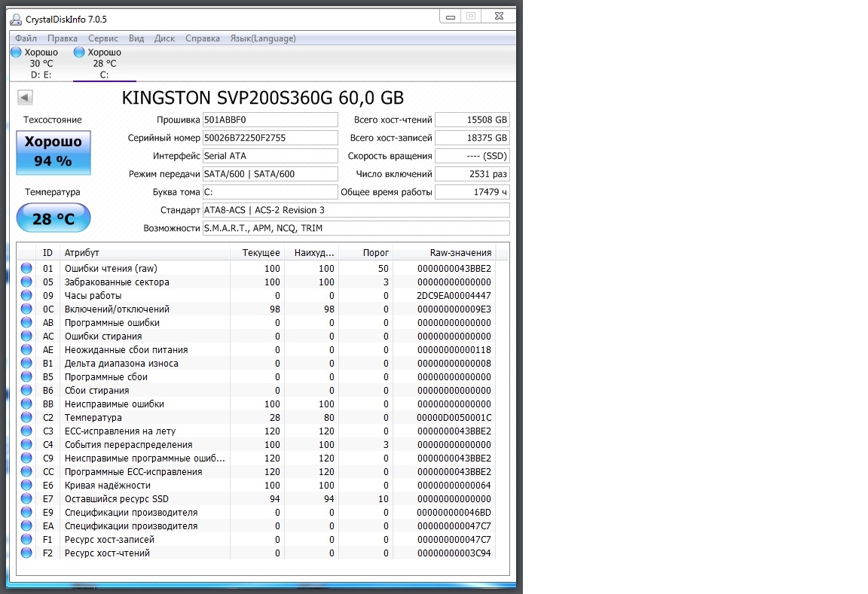This screenshot has height=594, width=868.
Task: Click status icon of Дельта диапазона износа row
Action: (x=26, y=364)
